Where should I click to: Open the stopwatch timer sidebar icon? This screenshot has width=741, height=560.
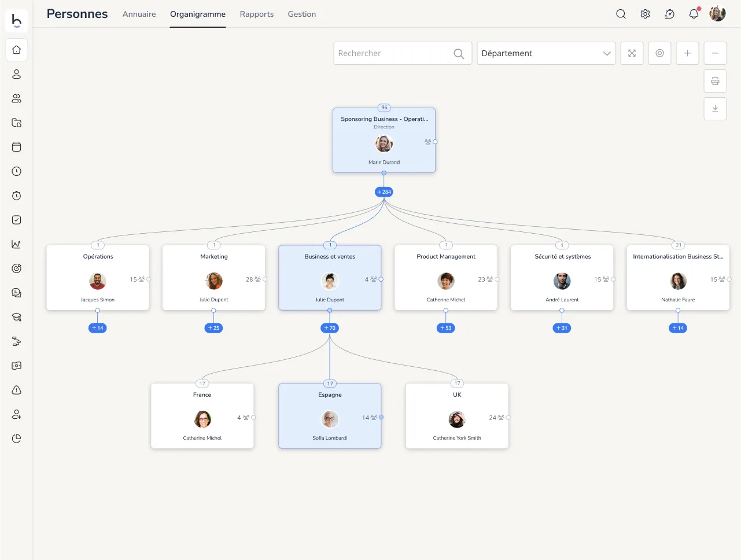pos(17,196)
